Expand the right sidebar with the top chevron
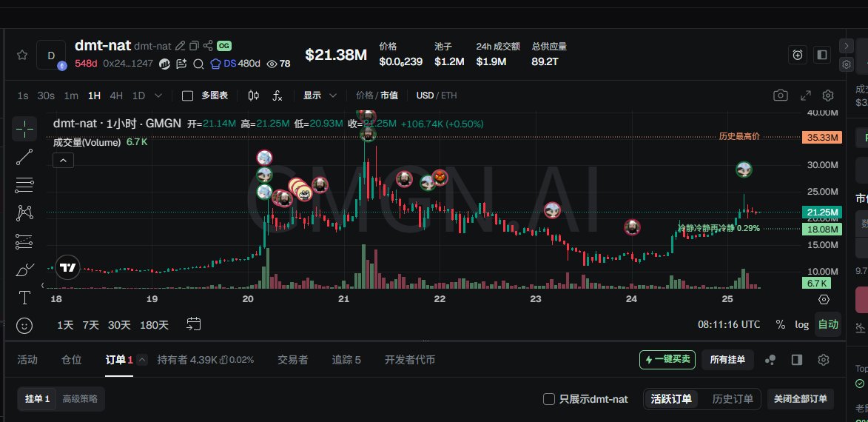 coord(847,45)
